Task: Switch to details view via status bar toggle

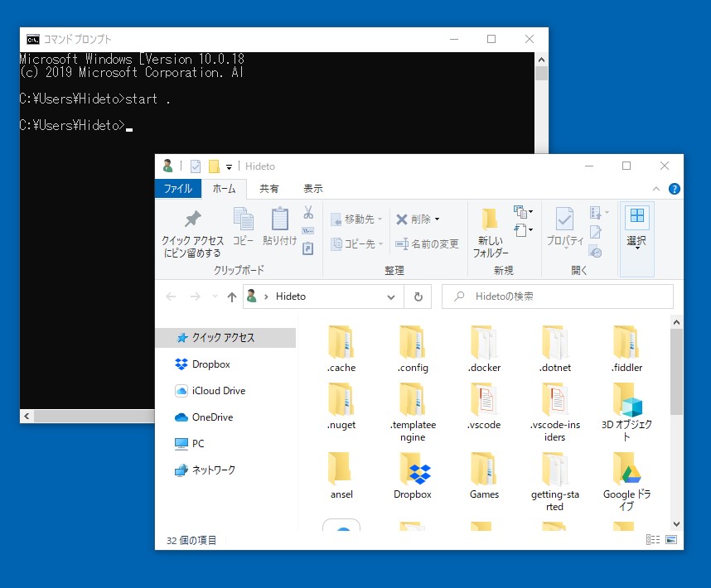Action: [652, 539]
